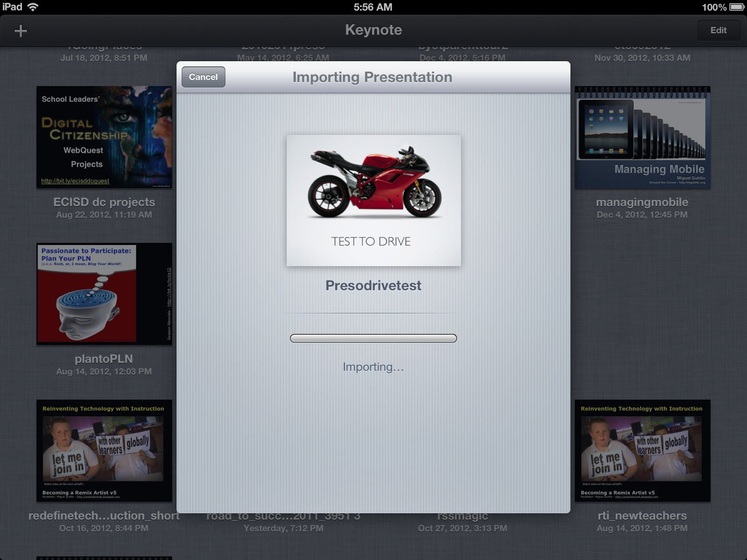Viewport: 747px width, 560px height.
Task: Select the 'rti_newteachers' title label
Action: [x=642, y=516]
